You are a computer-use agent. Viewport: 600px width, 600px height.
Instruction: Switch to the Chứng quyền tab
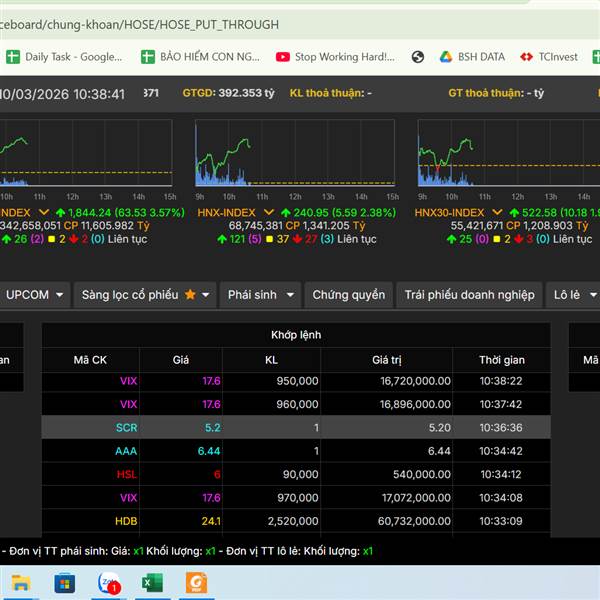click(349, 295)
